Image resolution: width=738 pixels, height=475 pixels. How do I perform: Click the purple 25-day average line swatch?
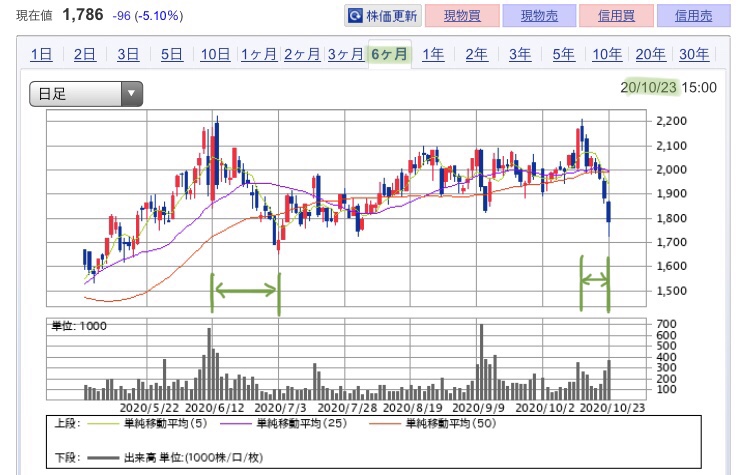(x=235, y=424)
